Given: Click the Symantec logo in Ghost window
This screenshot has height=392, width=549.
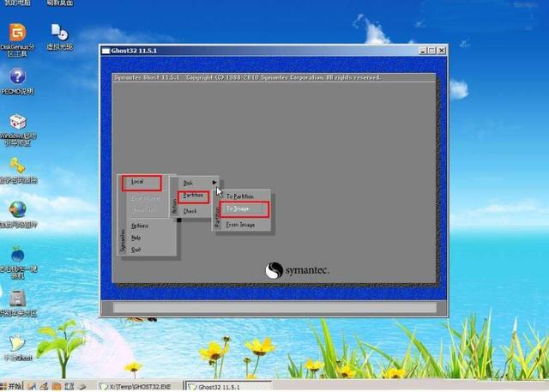Looking at the screenshot, I should pyautogui.click(x=297, y=270).
